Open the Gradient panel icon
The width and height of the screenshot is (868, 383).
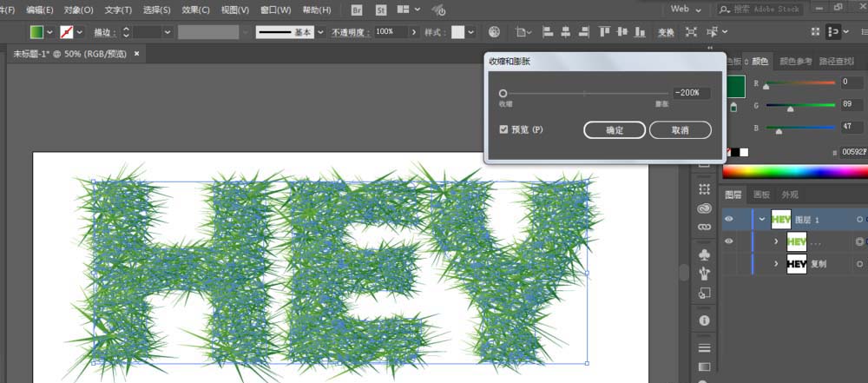point(704,366)
